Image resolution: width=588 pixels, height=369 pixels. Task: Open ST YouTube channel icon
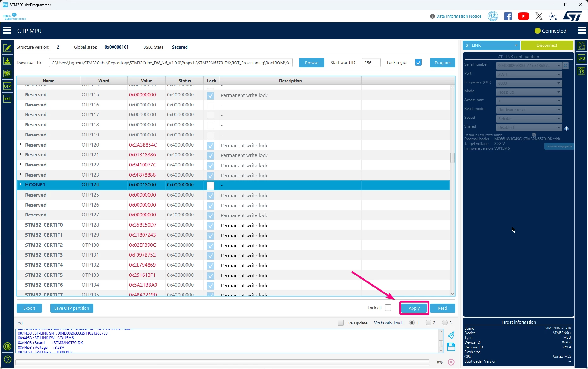pos(524,16)
